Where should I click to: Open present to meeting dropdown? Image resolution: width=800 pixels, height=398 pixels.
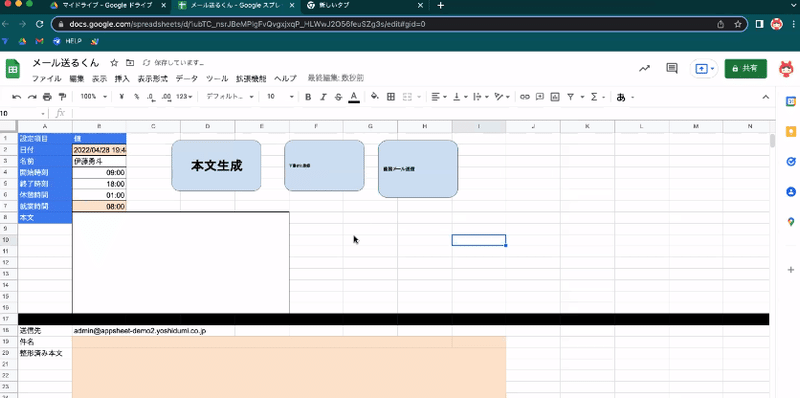(713, 68)
